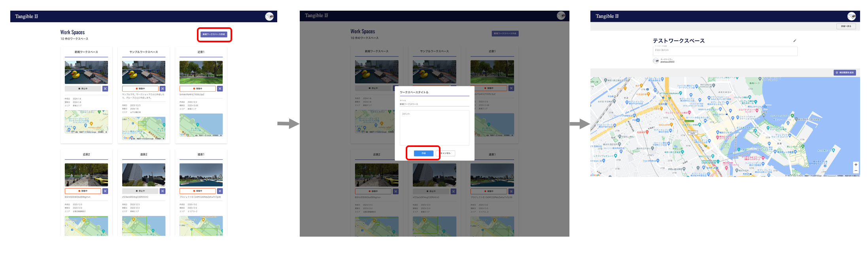The height and width of the screenshot is (256, 868).
Task: Toggle 稼働中 status on 近景2 card
Action: [x=83, y=191]
